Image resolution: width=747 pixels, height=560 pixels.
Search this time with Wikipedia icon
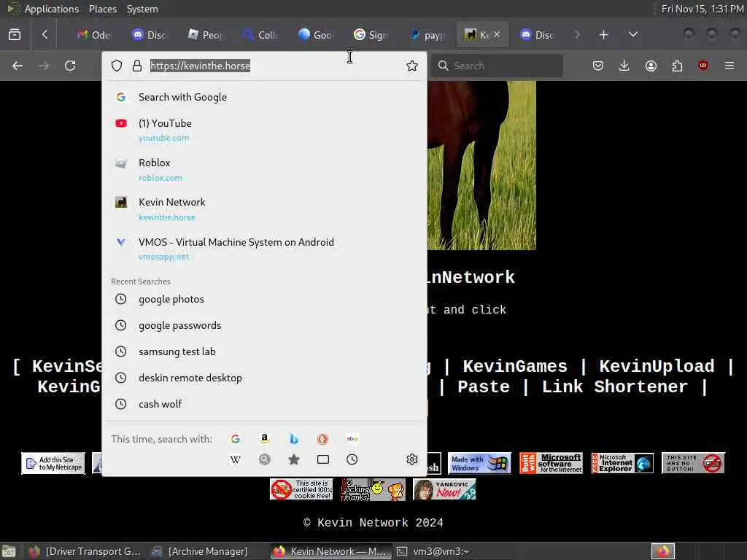(x=236, y=459)
